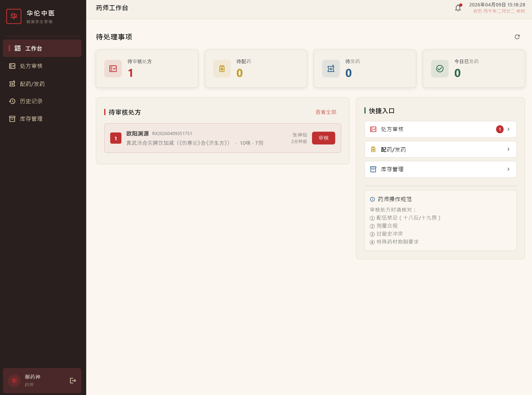Click the 药师操作规范 info icon
This screenshot has height=395, width=532.
[x=372, y=199]
